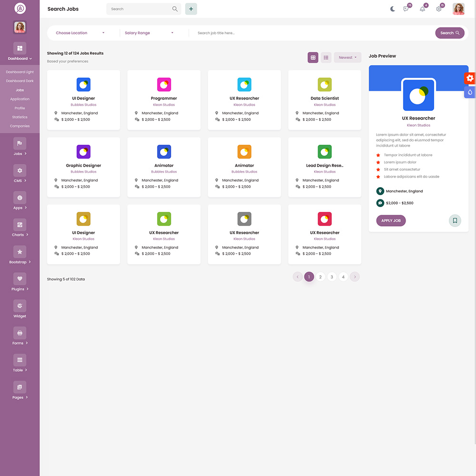Click the purple Search button

coord(450,33)
